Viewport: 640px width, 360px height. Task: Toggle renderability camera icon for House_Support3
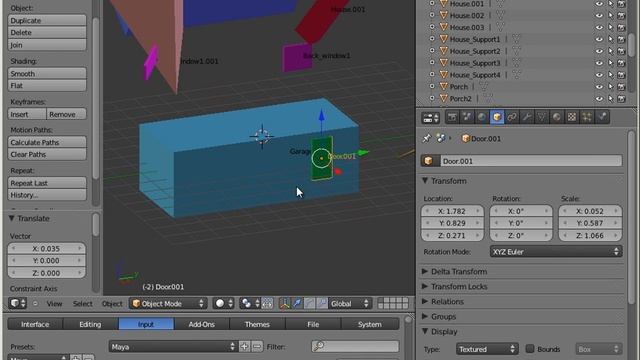(x=621, y=63)
